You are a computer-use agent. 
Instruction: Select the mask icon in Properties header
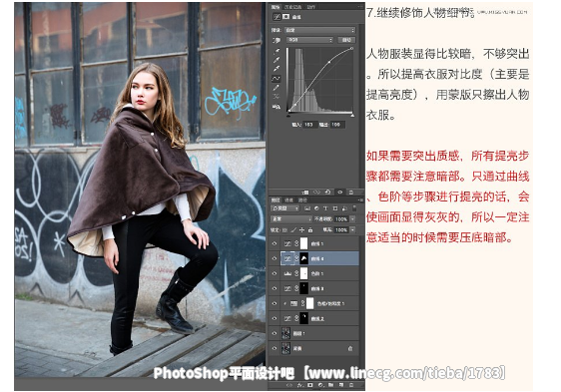[285, 16]
